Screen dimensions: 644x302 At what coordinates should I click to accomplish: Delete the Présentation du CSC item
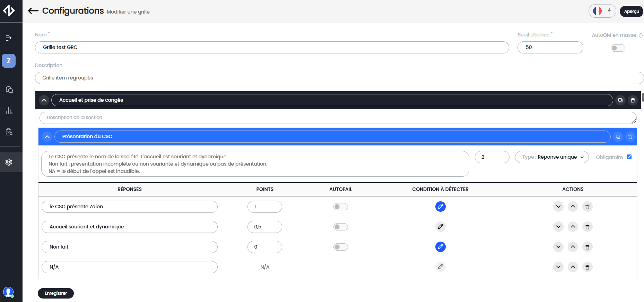(x=630, y=137)
